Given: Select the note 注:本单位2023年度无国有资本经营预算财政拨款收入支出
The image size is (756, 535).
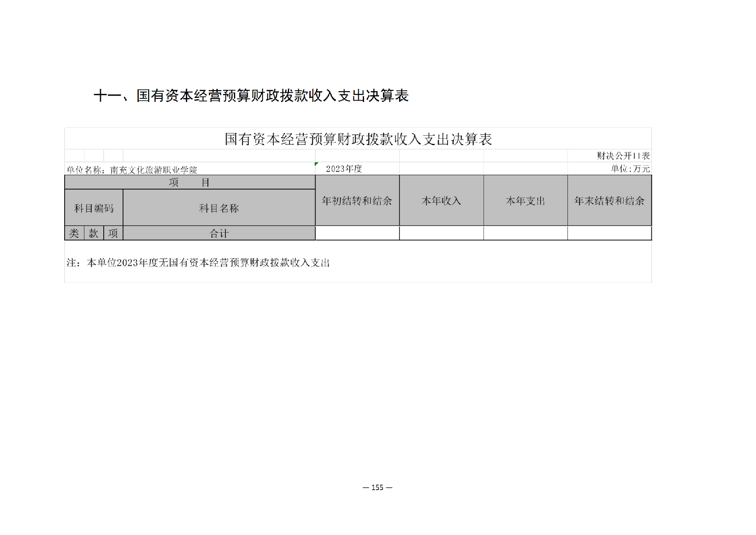Looking at the screenshot, I should point(198,263).
